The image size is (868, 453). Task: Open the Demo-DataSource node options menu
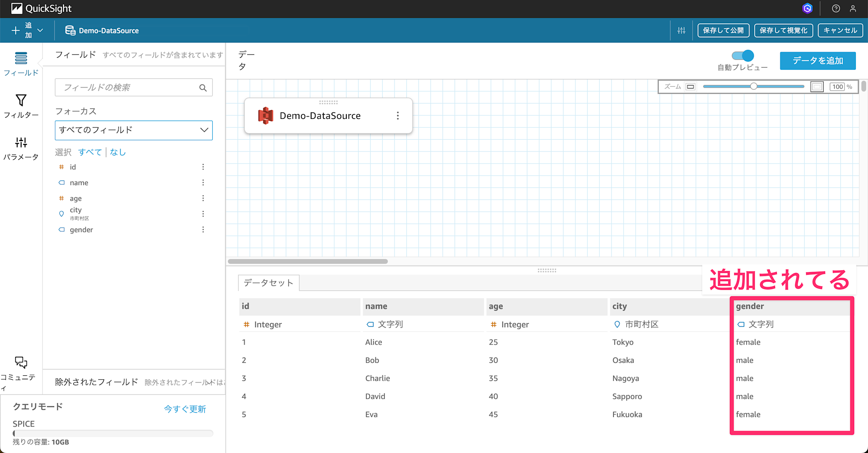point(398,116)
